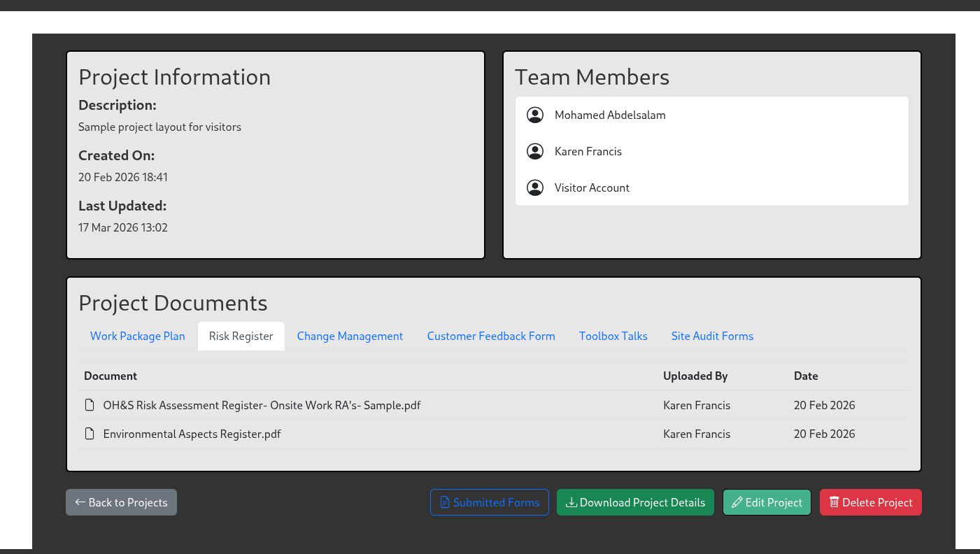980x554 pixels.
Task: Click the file icon for OH&S Risk Assessment Register
Action: [x=90, y=405]
